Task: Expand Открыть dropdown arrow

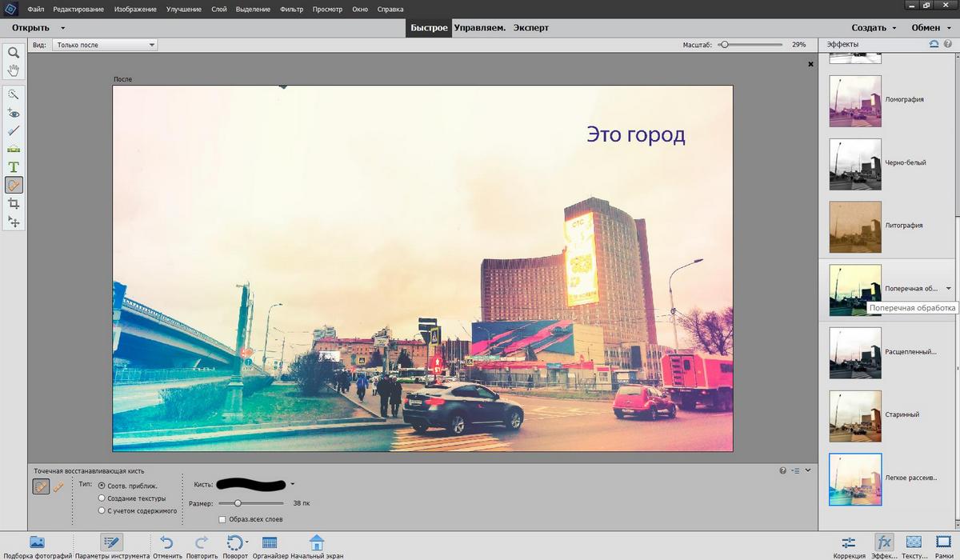Action: tap(62, 28)
